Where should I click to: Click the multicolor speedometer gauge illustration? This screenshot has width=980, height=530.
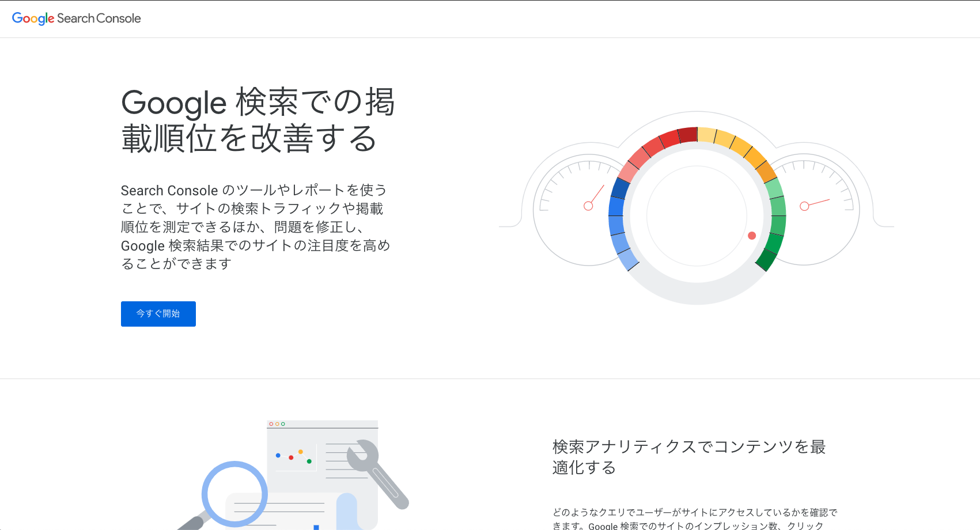697,207
